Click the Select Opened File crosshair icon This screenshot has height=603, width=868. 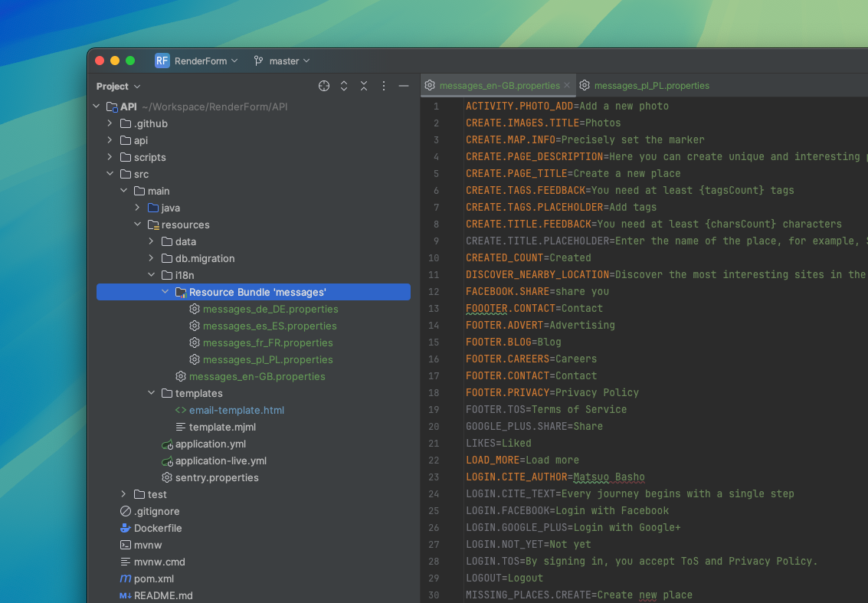tap(324, 86)
